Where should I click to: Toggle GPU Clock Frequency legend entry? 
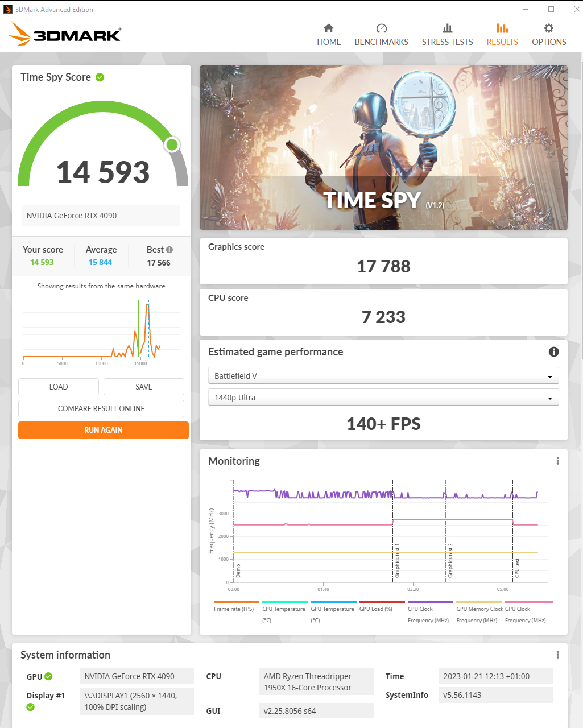[528, 613]
